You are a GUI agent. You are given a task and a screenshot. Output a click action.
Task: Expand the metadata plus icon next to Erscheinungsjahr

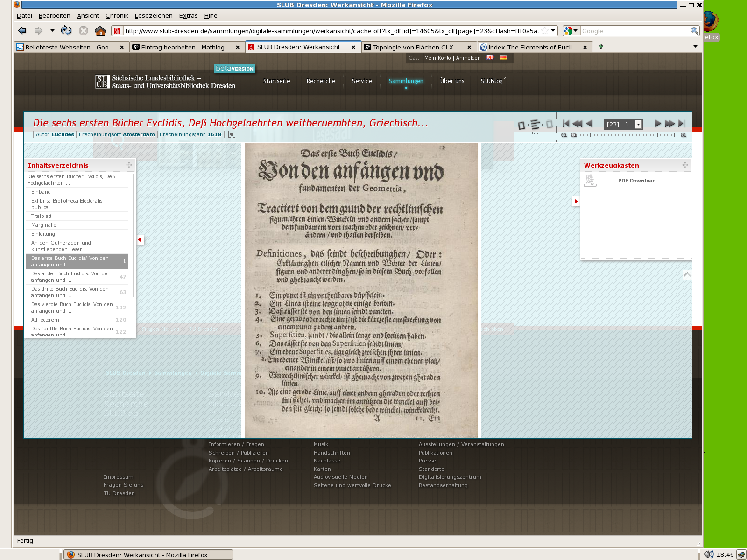click(x=232, y=134)
